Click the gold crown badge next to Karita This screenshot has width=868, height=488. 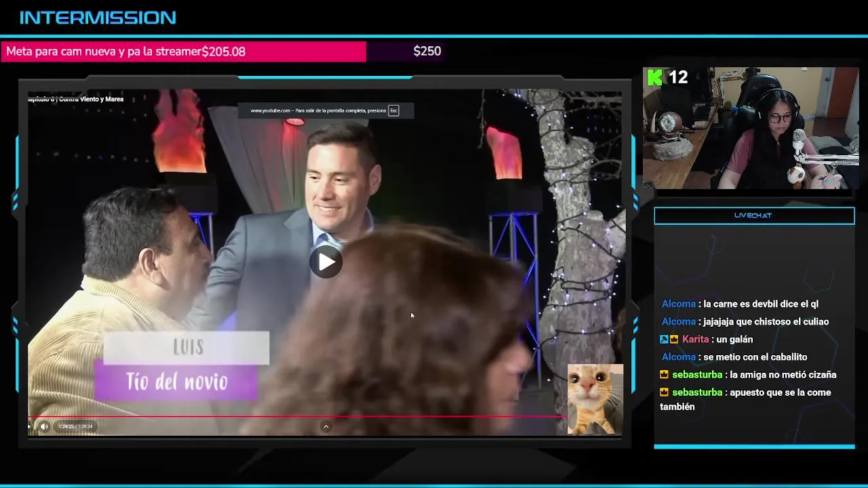[674, 339]
